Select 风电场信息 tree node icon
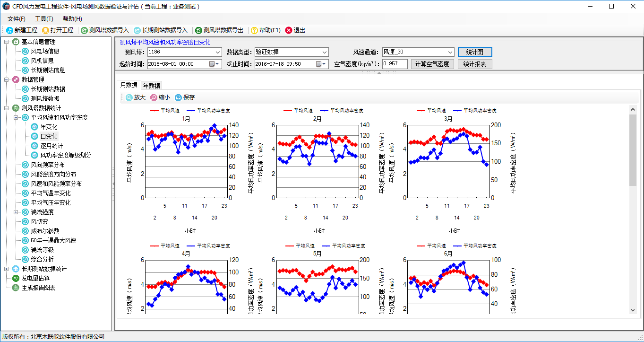This screenshot has width=644, height=342. 26,51
